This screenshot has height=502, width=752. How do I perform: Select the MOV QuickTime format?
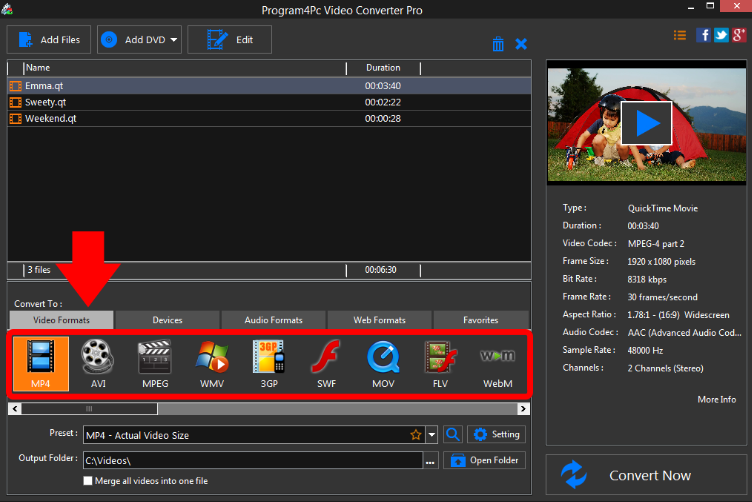click(x=382, y=363)
